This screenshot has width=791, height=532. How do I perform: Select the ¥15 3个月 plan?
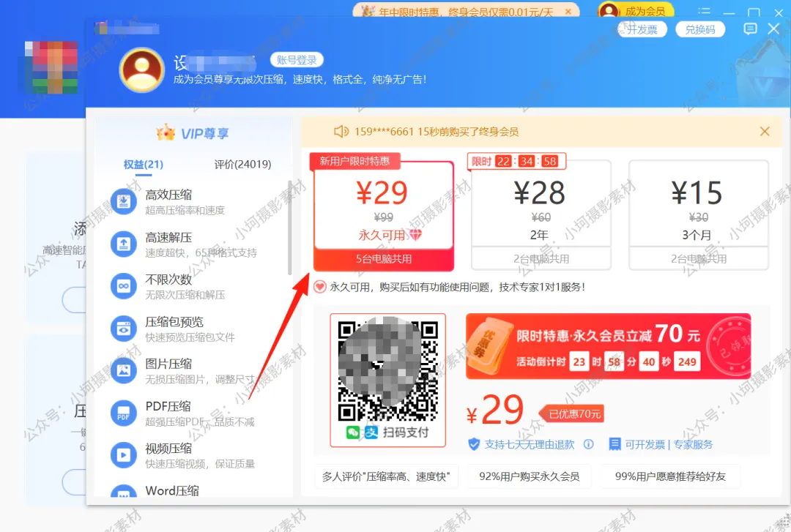(699, 216)
